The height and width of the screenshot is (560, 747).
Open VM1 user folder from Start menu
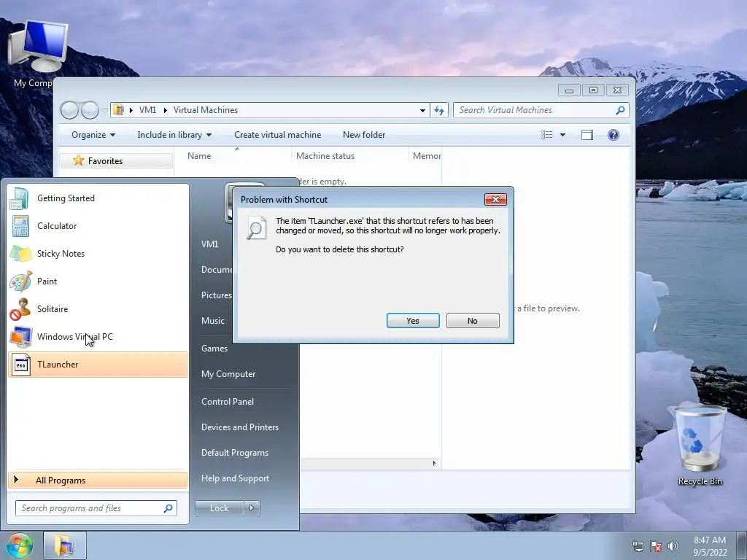tap(209, 244)
